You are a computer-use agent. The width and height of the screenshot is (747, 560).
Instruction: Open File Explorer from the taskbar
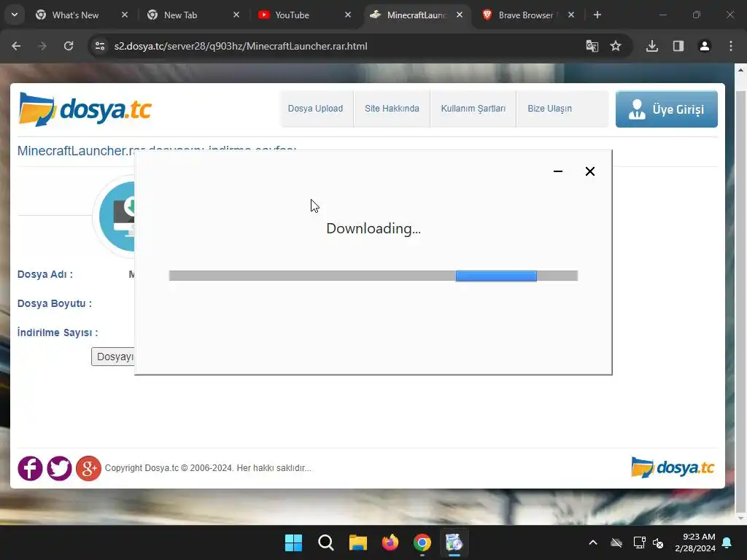click(x=357, y=542)
